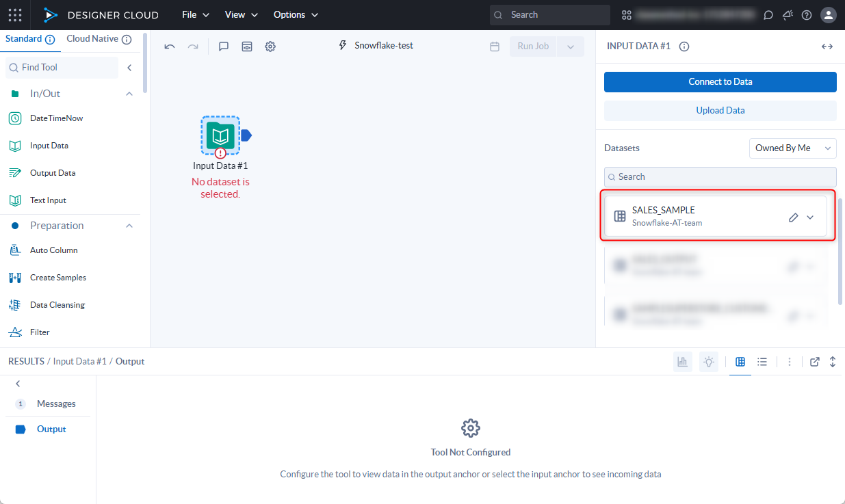The height and width of the screenshot is (504, 845).
Task: Expand the SALES_SAMPLE dataset details
Action: [810, 217]
